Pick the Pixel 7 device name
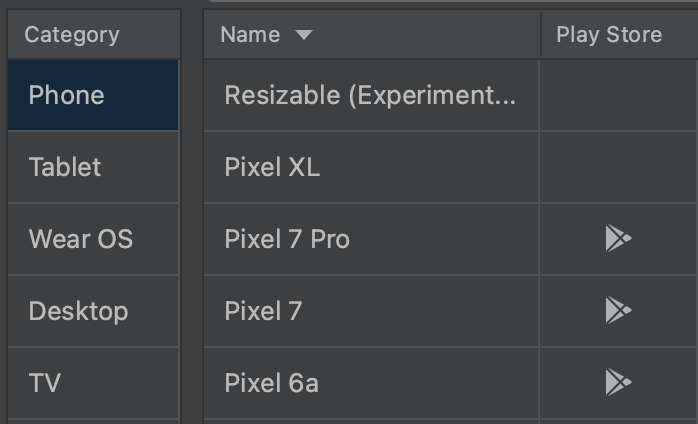This screenshot has height=424, width=698. (x=263, y=311)
